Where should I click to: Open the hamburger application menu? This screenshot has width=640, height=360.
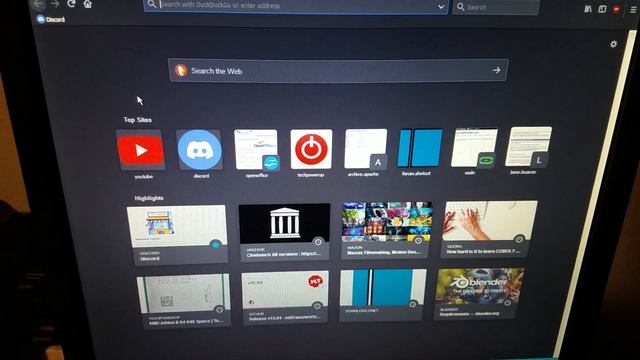click(633, 10)
